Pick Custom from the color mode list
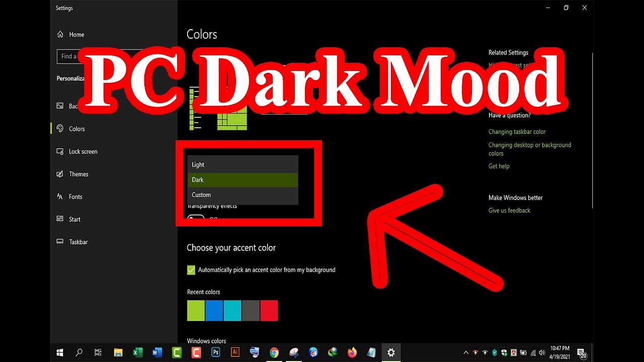Screen dimensions: 644x362 (x=243, y=195)
